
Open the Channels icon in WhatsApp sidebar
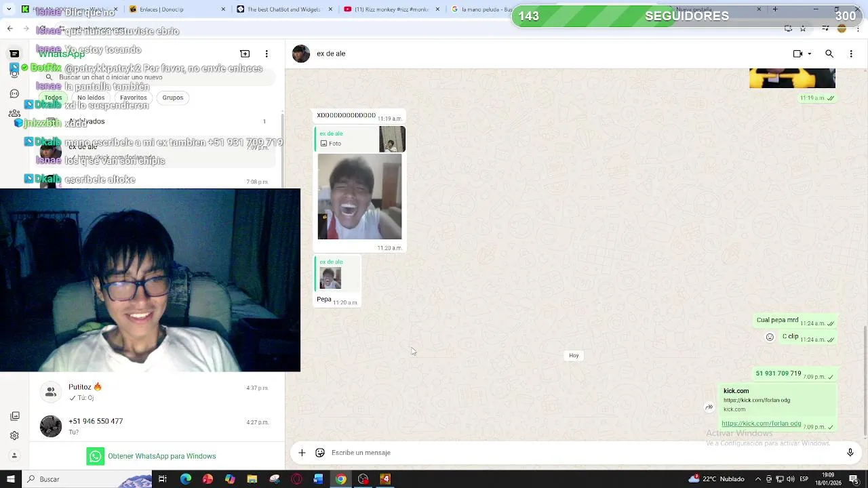(14, 94)
